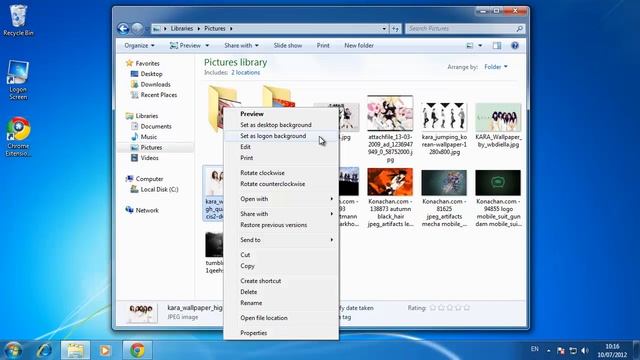The image size is (640, 360).
Task: Open the Recycle Bin desktop icon
Action: pyautogui.click(x=18, y=20)
